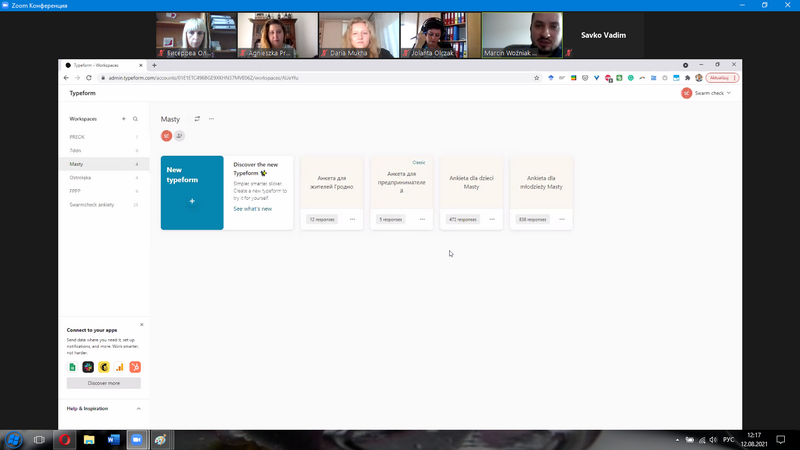The image size is (800, 450).
Task: Close the Connect to your apps panel
Action: 142,324
